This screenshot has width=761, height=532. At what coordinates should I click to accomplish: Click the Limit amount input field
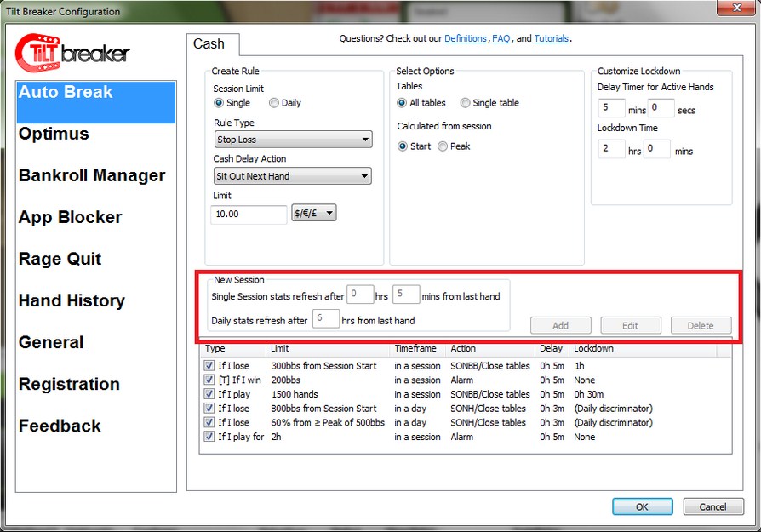[x=249, y=214]
